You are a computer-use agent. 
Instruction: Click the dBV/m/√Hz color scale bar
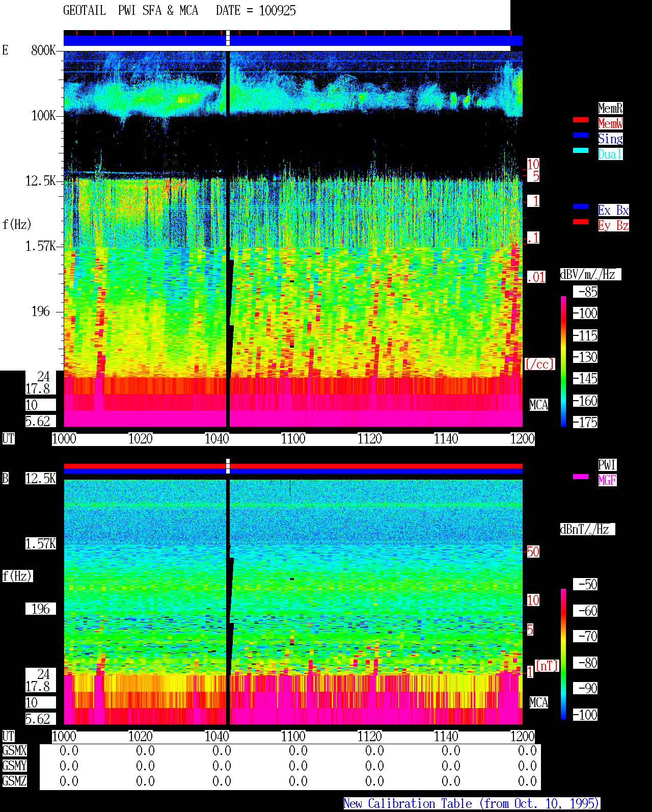(x=563, y=361)
